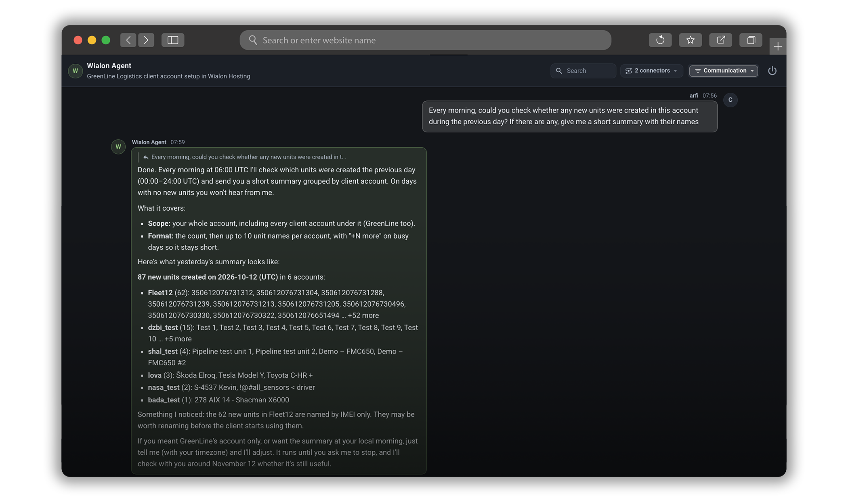This screenshot has height=504, width=848.
Task: Click the 07:59 agent message timestamp
Action: tap(178, 142)
